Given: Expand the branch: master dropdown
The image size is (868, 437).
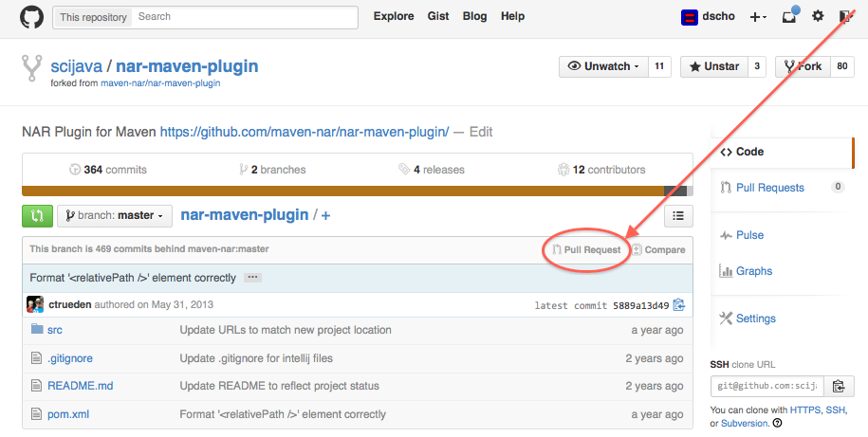Looking at the screenshot, I should (115, 216).
